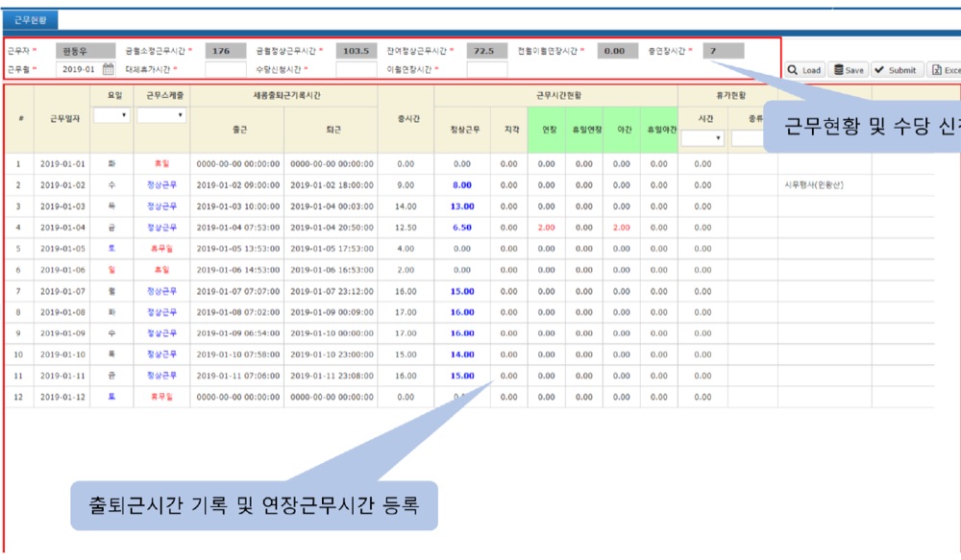The image size is (961, 560).
Task: Click the red 야간 value 2.00
Action: pos(622,228)
